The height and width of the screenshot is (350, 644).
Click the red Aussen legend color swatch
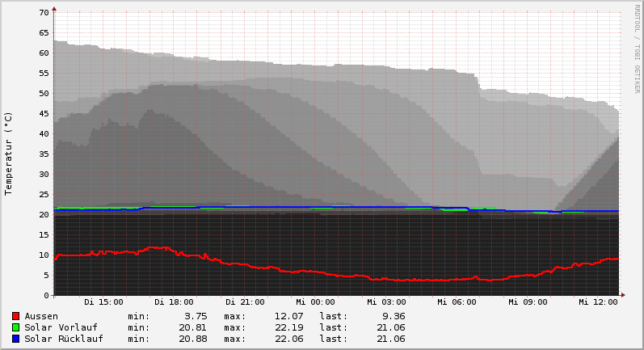coord(15,316)
